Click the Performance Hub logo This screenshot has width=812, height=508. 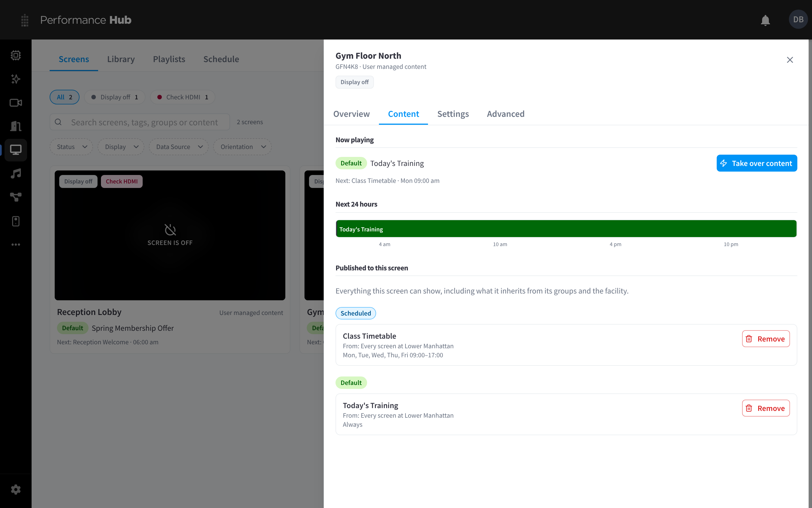coord(85,20)
